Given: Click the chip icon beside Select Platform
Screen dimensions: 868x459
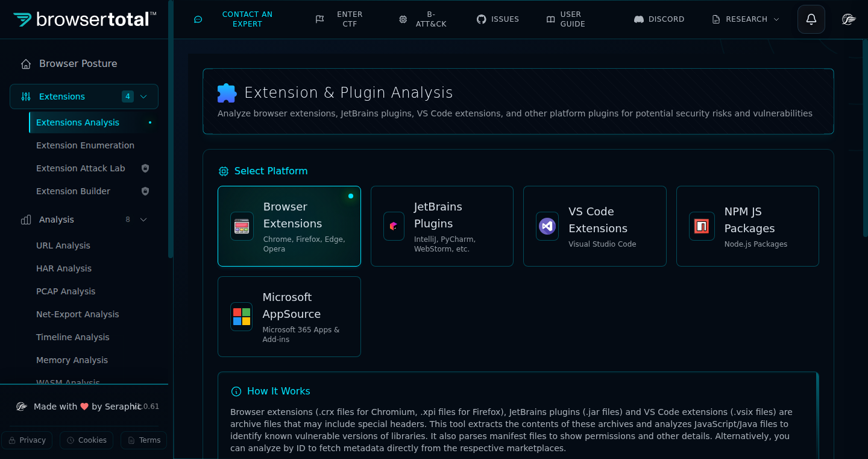Looking at the screenshot, I should pyautogui.click(x=224, y=171).
